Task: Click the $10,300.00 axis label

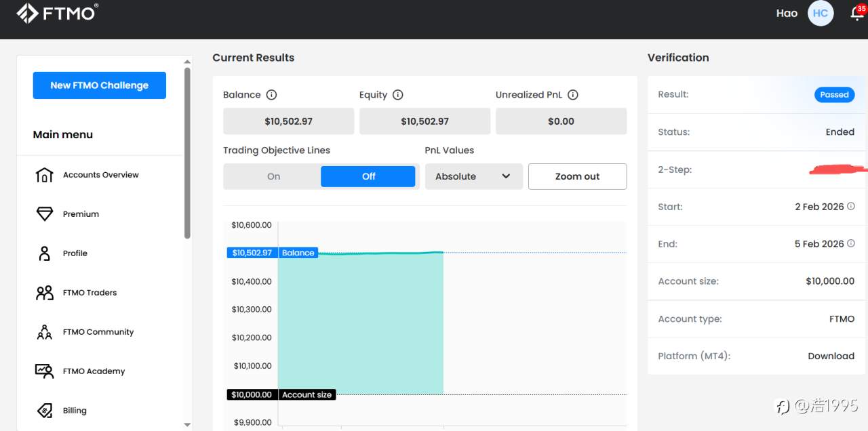Action: 252,309
